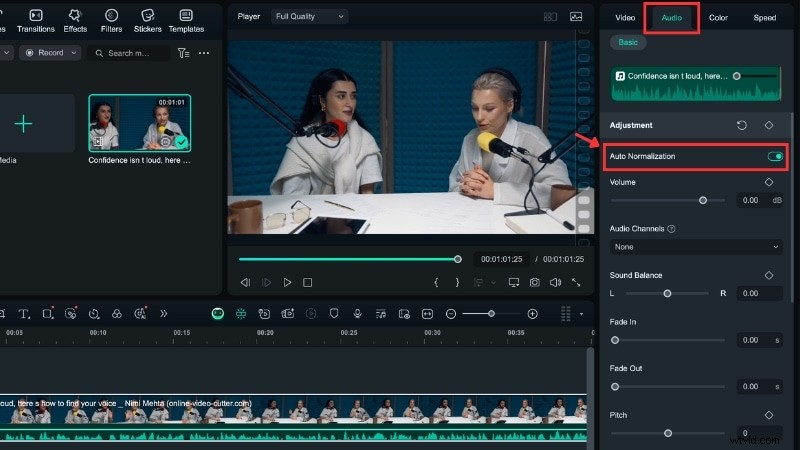Open the timeline track layout grid icon
800x450 pixels.
pos(566,314)
